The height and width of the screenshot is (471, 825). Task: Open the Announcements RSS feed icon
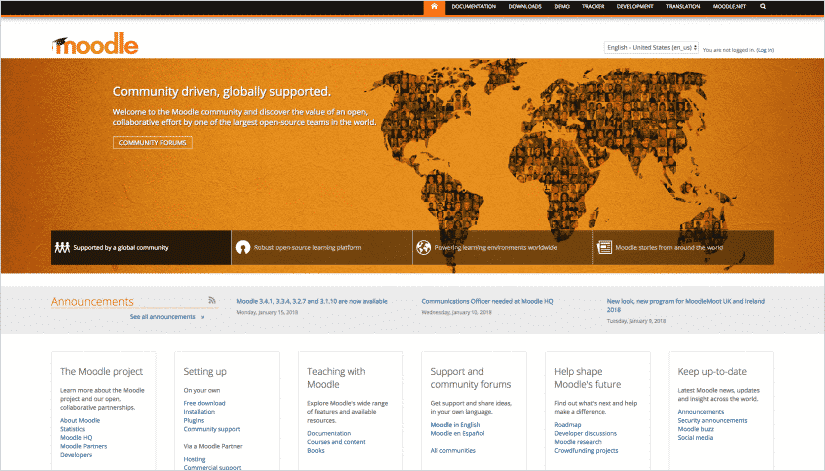pos(212,300)
